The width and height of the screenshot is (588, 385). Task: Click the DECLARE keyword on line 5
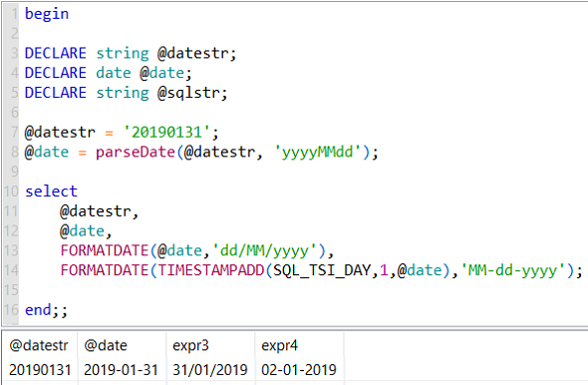56,93
